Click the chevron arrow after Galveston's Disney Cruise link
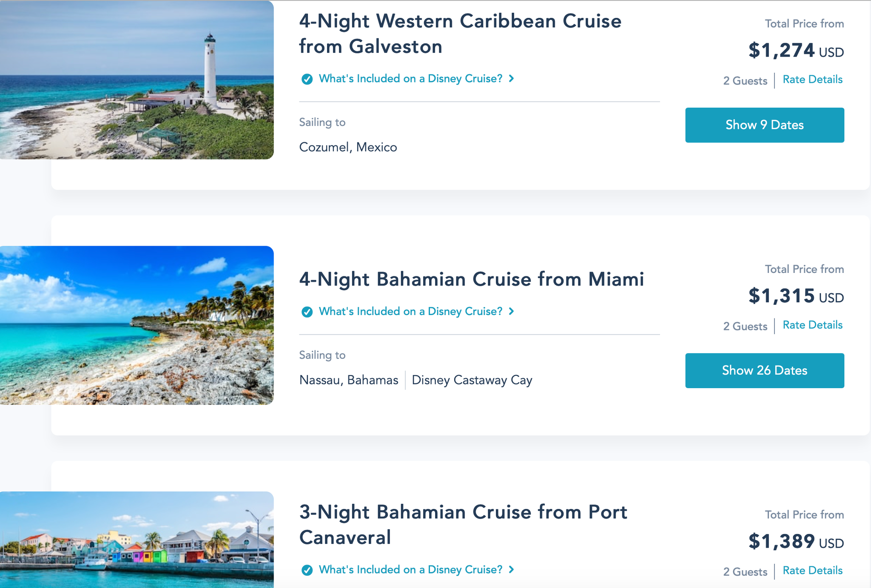Viewport: 871px width, 588px height. click(512, 79)
